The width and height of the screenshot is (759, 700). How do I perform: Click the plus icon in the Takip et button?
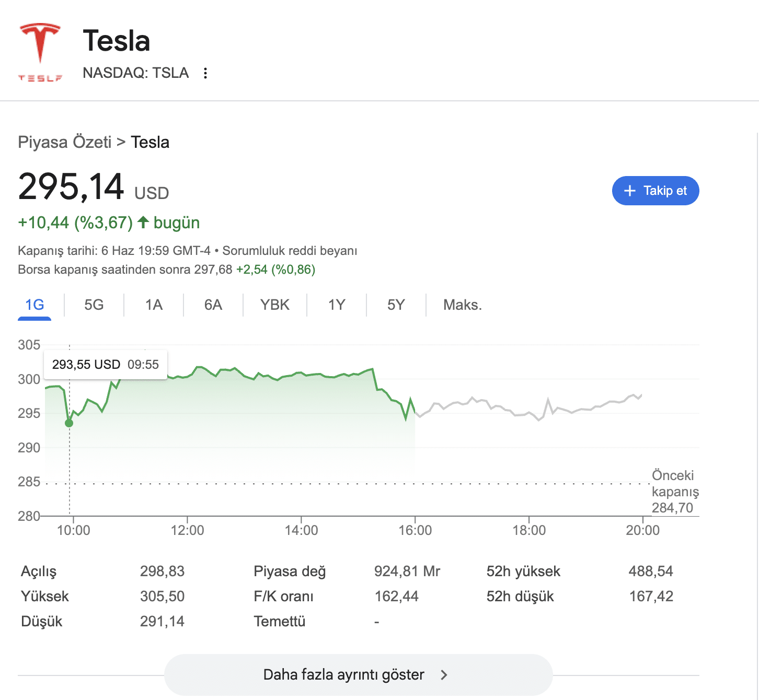(x=630, y=191)
